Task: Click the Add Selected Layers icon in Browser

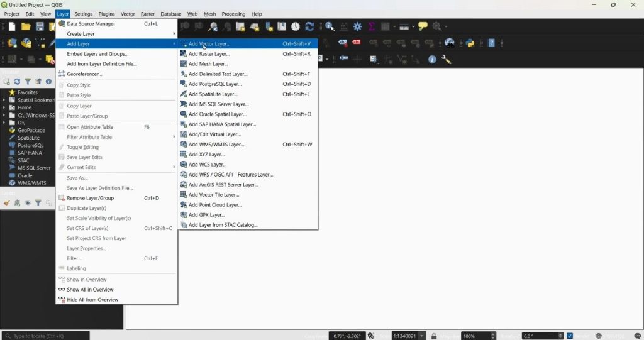Action: [x=6, y=82]
